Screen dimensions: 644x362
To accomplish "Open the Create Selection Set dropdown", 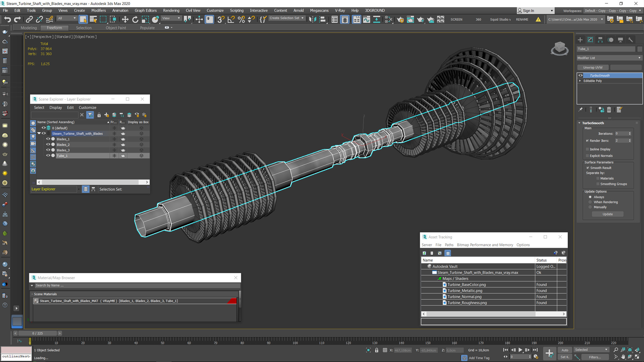I will click(287, 18).
